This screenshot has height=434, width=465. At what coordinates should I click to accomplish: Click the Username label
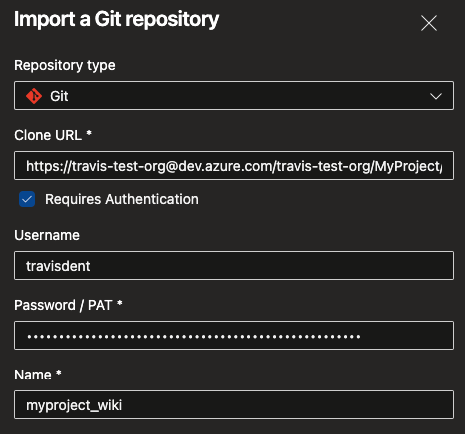47,235
